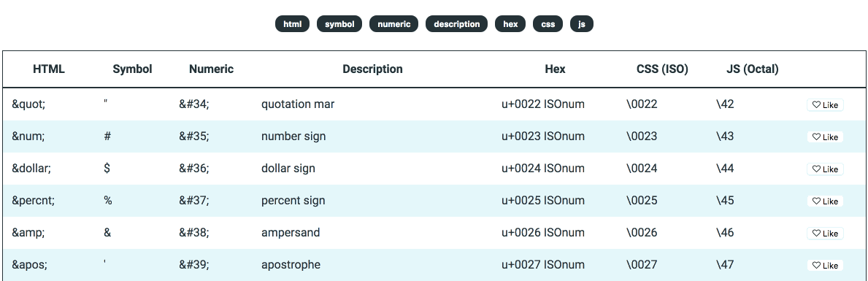
Task: Click the js filter pill
Action: [x=582, y=24]
